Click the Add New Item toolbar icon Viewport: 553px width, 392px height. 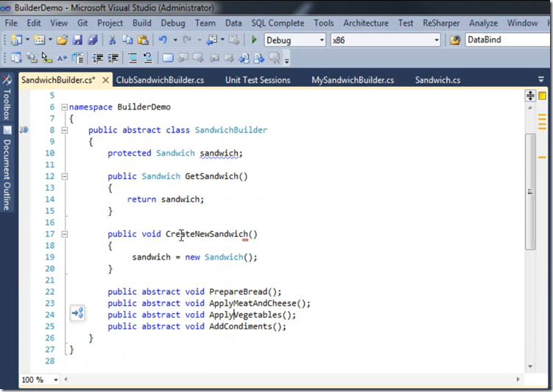(39, 40)
